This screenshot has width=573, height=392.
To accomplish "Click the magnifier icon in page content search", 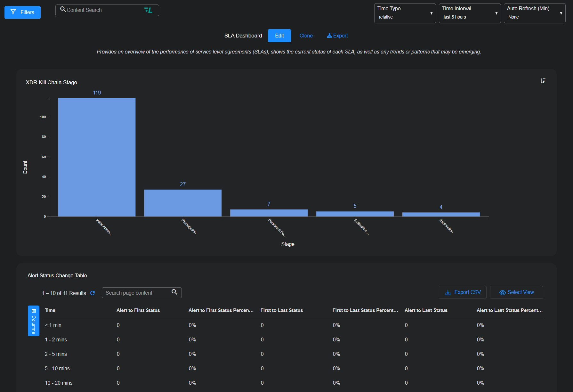I will (x=174, y=292).
